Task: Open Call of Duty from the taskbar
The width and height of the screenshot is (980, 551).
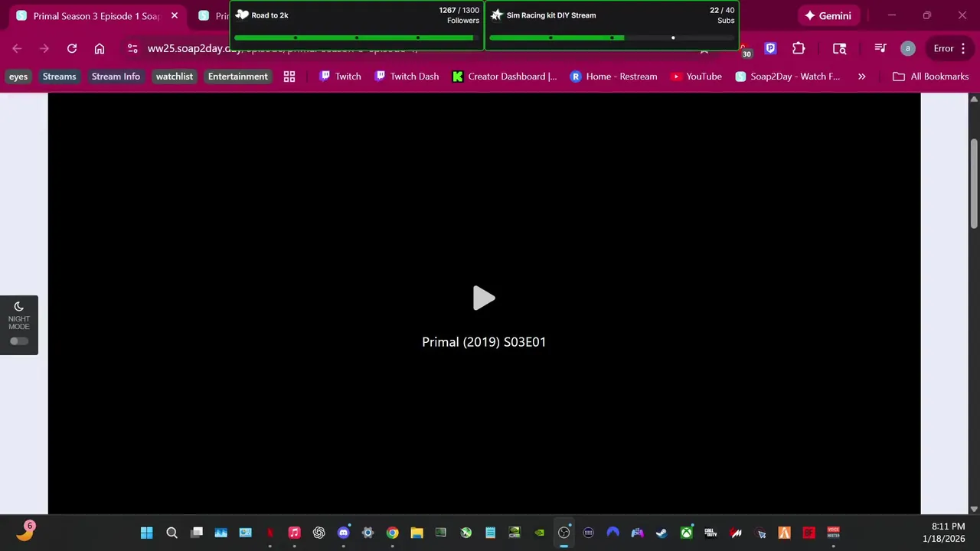Action: tap(710, 533)
